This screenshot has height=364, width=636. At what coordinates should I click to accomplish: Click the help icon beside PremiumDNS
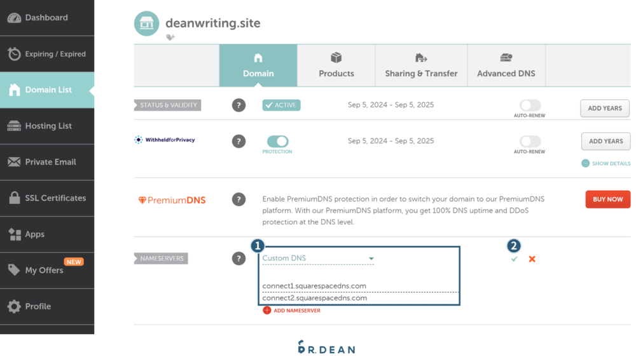tap(238, 199)
